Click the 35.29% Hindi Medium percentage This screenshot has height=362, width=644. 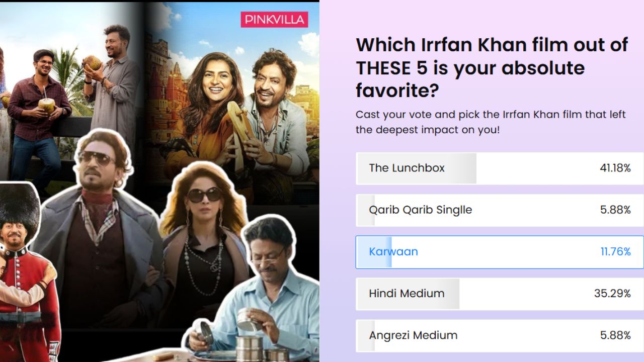coord(612,294)
